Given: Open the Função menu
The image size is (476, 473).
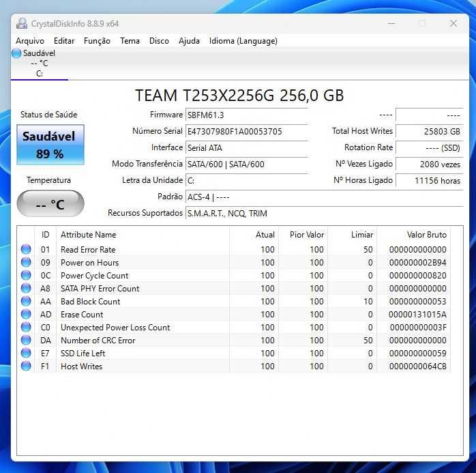Looking at the screenshot, I should point(97,41).
